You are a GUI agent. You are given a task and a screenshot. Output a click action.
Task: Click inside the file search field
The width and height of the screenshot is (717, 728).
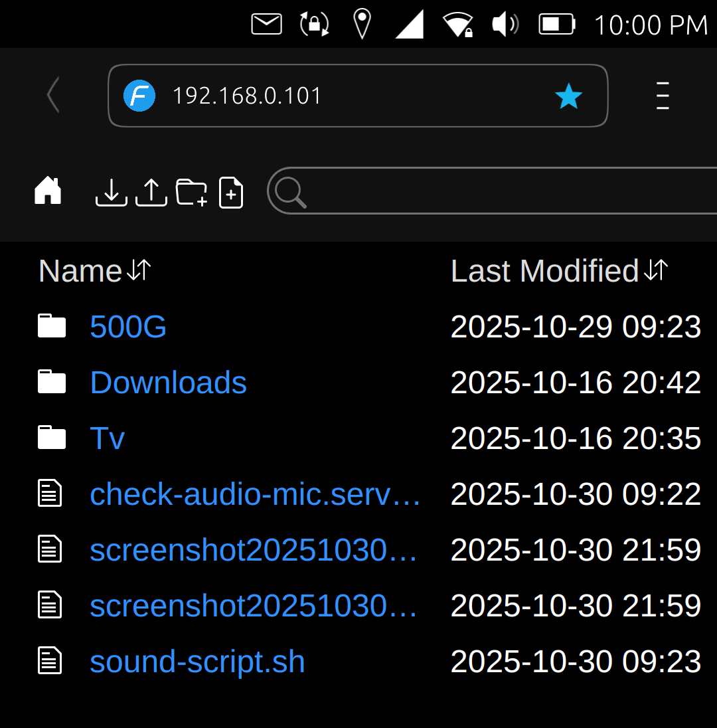(x=465, y=191)
